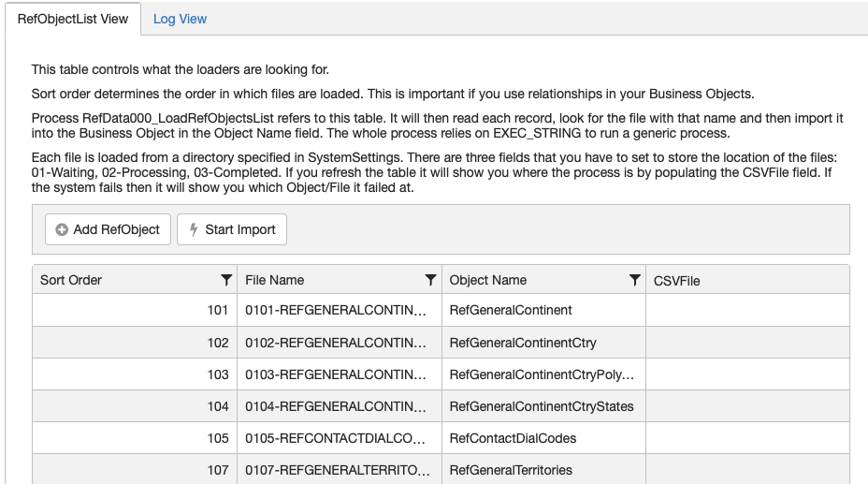The height and width of the screenshot is (484, 868).
Task: Select file name 0103-REFGENERALCONTIN…
Action: coord(340,374)
